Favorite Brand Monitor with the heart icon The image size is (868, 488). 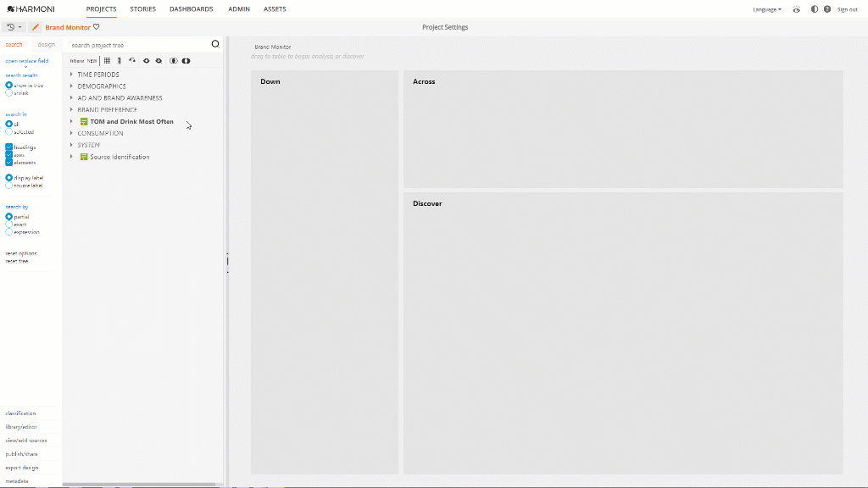pos(97,26)
